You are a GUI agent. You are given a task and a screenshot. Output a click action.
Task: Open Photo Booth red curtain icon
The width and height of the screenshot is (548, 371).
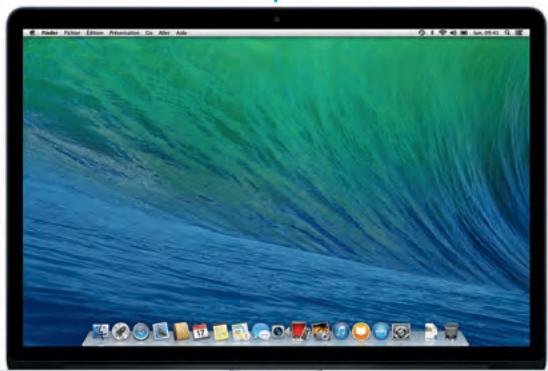(300, 331)
